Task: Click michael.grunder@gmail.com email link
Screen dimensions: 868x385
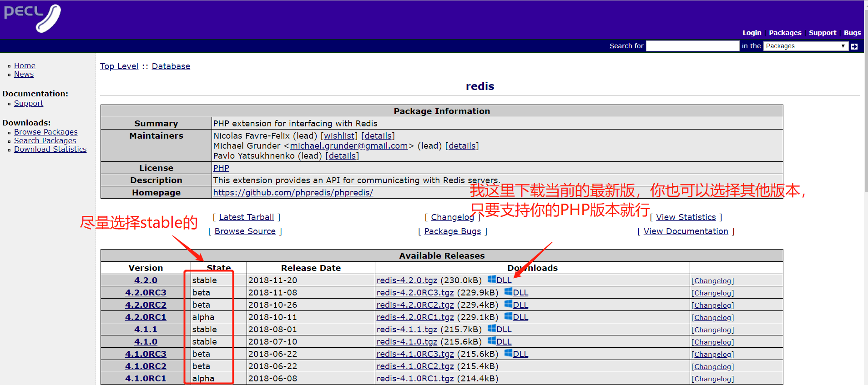Action: [349, 146]
